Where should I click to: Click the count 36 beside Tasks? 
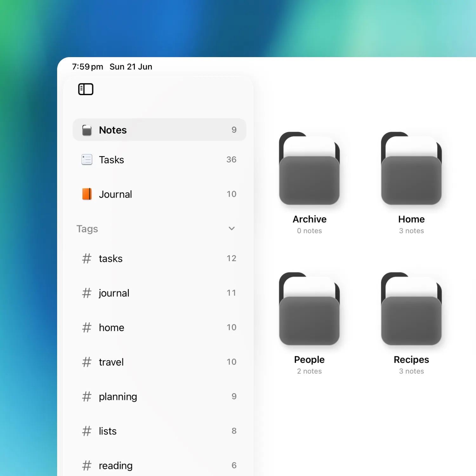tap(231, 160)
